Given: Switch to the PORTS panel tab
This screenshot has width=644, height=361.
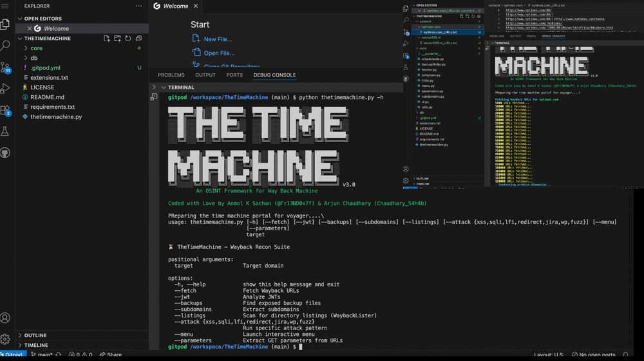Looking at the screenshot, I should [234, 75].
